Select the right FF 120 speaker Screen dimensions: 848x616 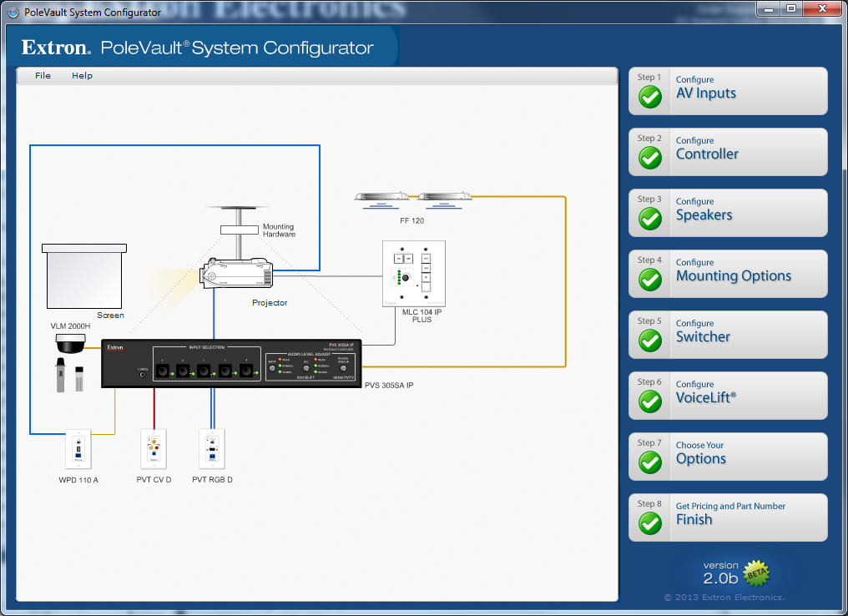pyautogui.click(x=444, y=199)
